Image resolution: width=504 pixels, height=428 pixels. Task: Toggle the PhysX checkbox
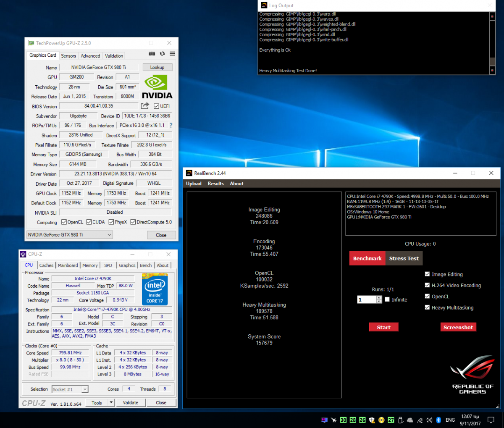(x=111, y=222)
